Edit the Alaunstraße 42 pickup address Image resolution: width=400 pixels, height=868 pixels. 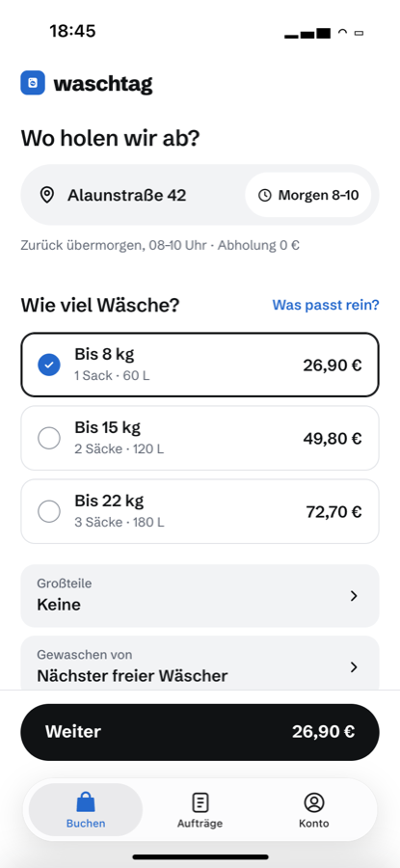pos(126,195)
